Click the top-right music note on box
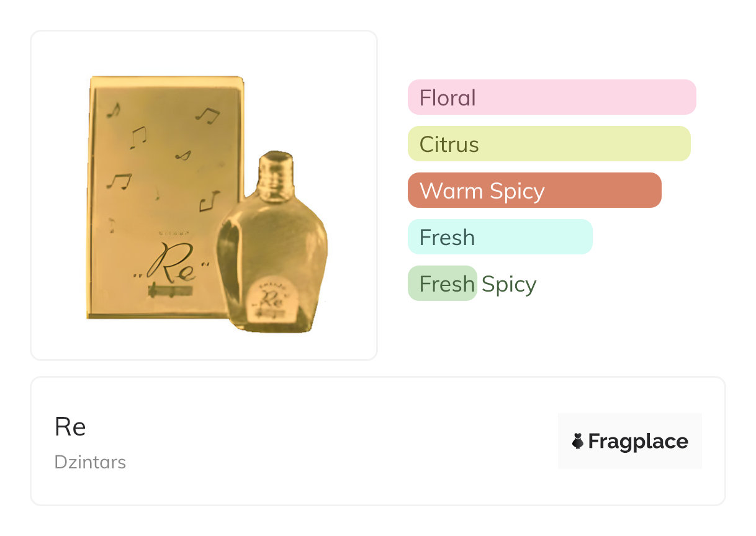This screenshot has height=536, width=756. pos(208,115)
